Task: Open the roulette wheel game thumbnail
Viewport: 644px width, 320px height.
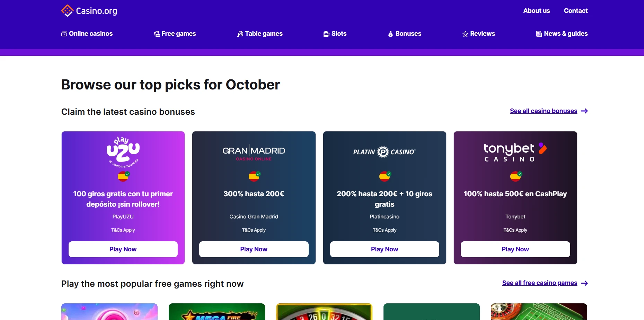Action: [324, 312]
